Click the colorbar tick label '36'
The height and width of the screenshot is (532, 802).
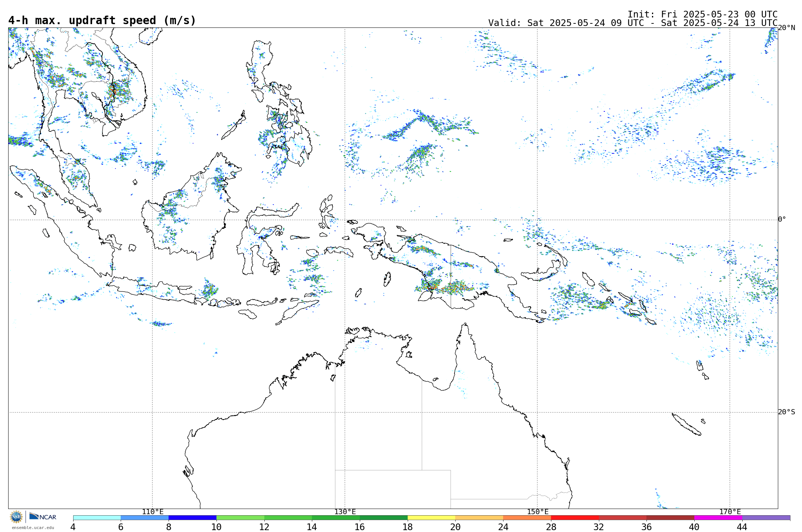coord(646,527)
